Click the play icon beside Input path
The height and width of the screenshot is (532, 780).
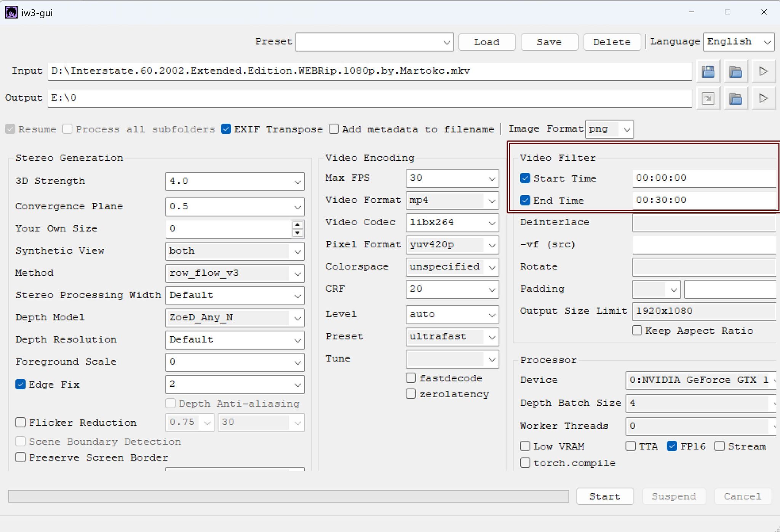point(763,71)
